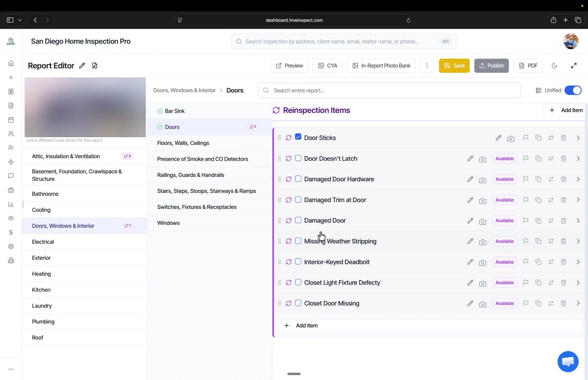Viewport: 588px width, 380px height.
Task: Toggle dark mode moon icon
Action: [554, 66]
